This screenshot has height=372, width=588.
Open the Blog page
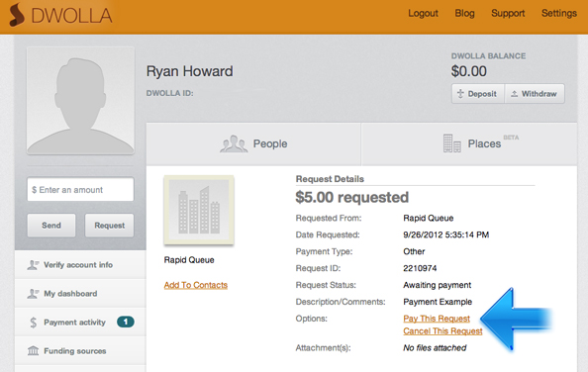[x=464, y=13]
